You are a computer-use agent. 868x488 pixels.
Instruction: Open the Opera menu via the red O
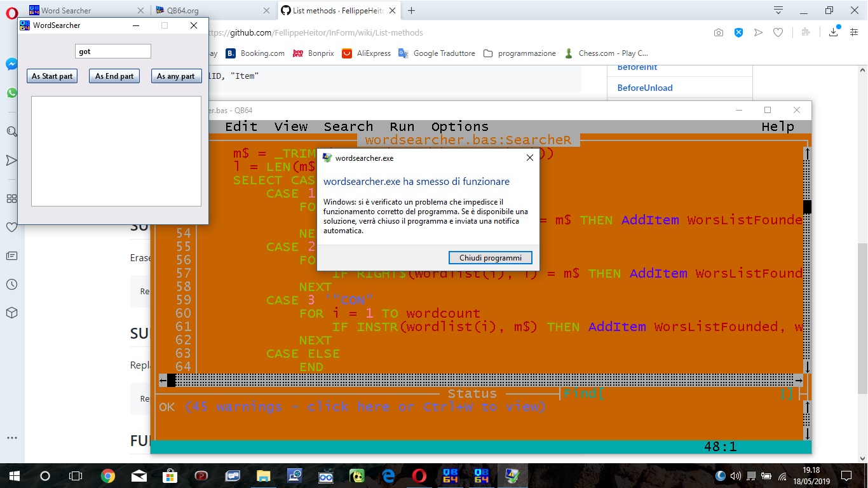click(x=11, y=13)
